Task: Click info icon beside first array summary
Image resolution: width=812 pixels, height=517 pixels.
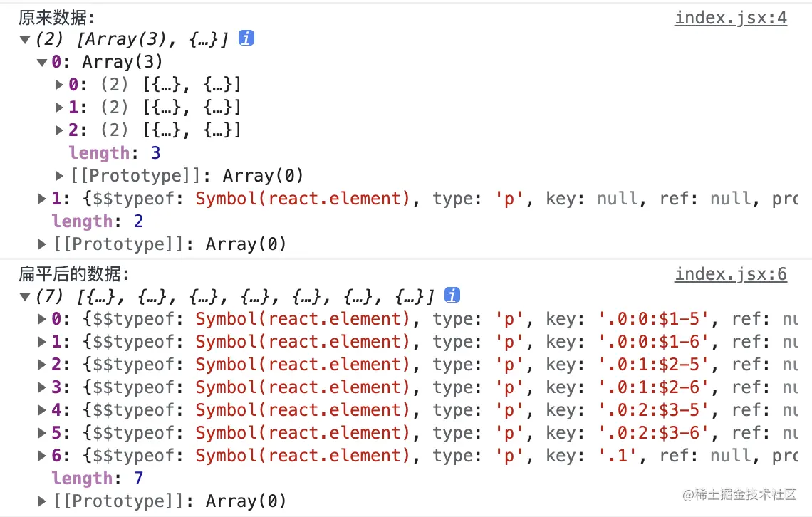Action: click(x=246, y=38)
